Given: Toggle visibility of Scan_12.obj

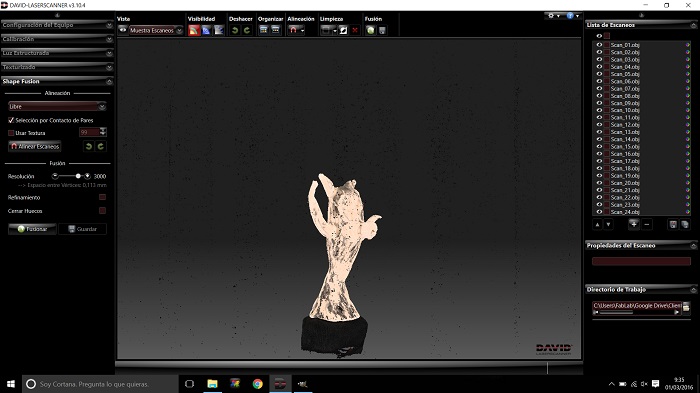Looking at the screenshot, I should click(599, 125).
